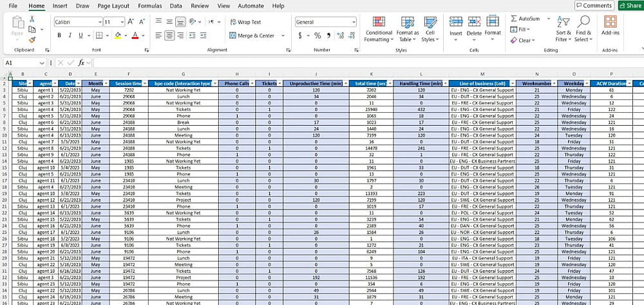Switch to the Insert tab
Viewport: 644px width, 305px height.
point(60,6)
